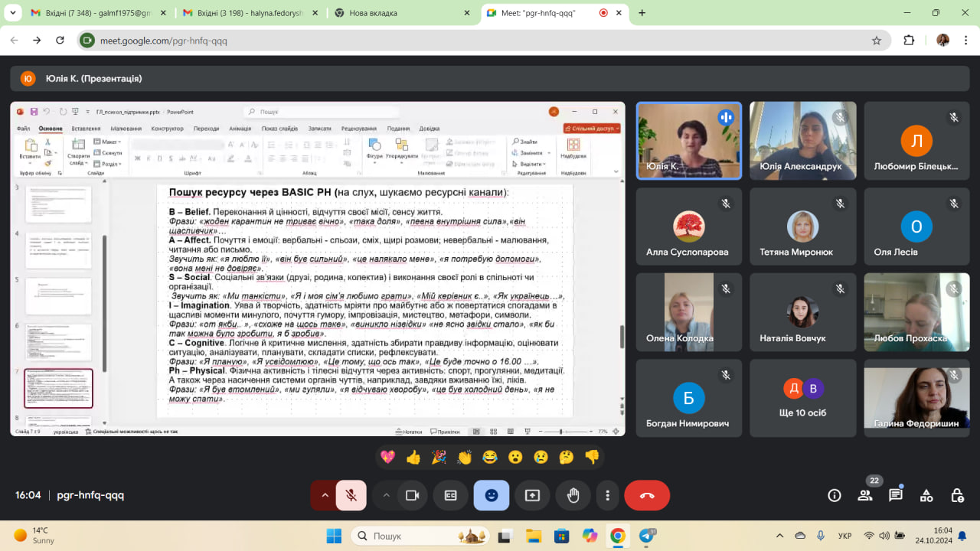980x551 pixels.
Task: Toggle the camera on or off
Action: [x=412, y=495]
